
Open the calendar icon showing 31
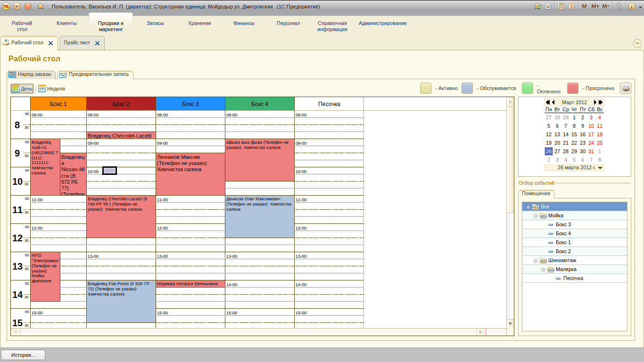[x=571, y=6]
